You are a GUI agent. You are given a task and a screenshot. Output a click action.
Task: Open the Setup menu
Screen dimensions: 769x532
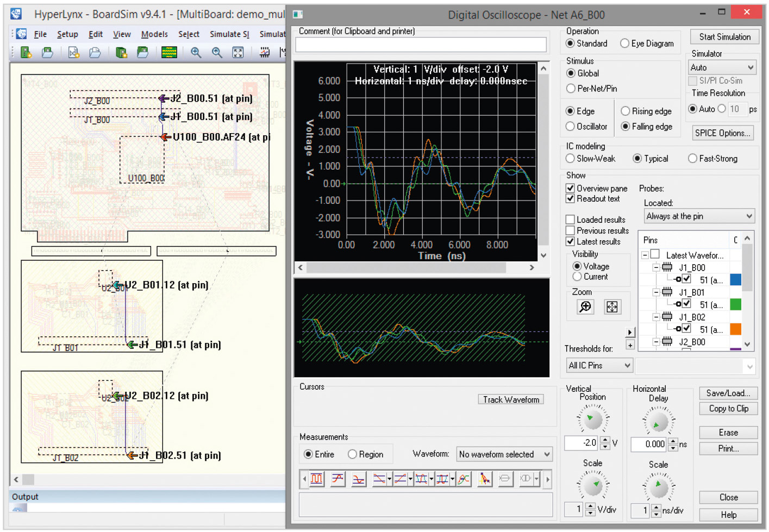point(67,34)
